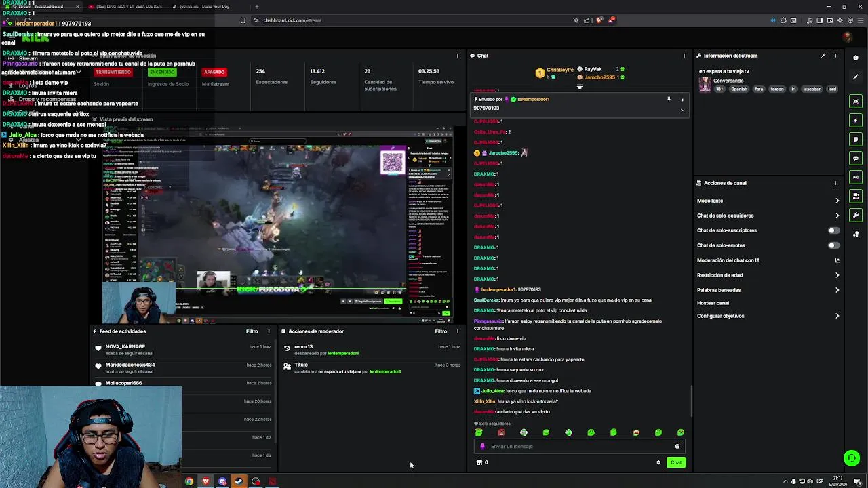Unpin the pinned message with the pin icon

tap(669, 100)
